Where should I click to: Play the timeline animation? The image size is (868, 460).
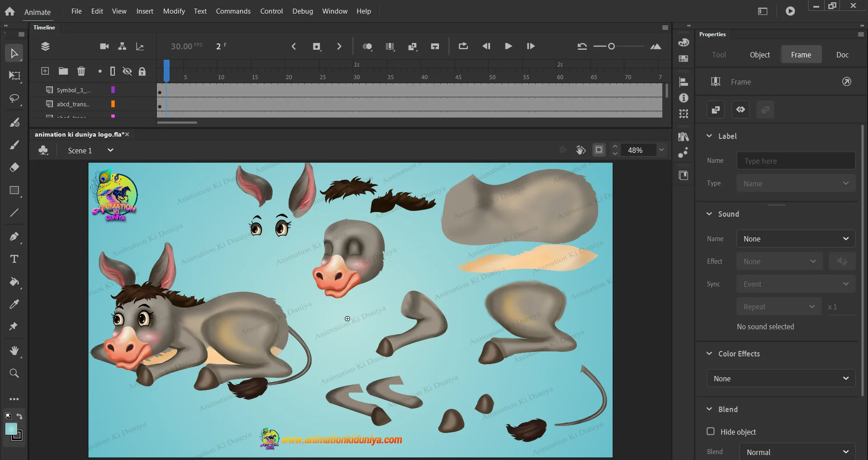point(508,46)
